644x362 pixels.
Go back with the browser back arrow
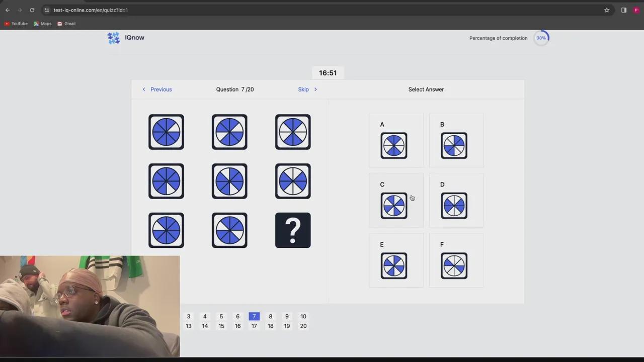click(x=8, y=10)
